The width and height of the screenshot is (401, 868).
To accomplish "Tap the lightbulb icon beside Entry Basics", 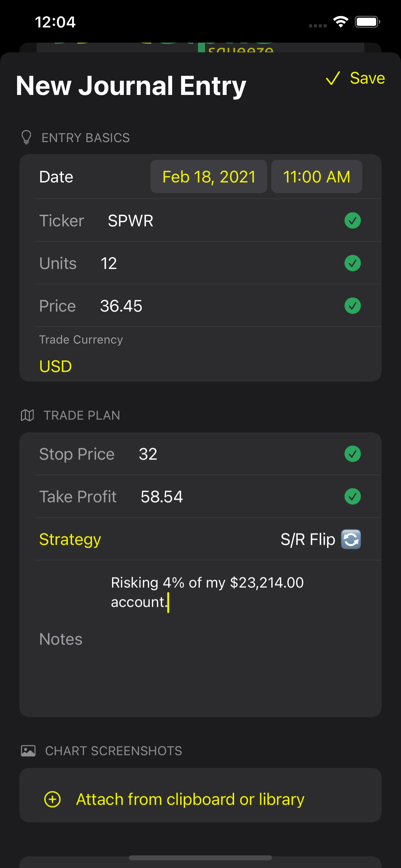I will [26, 138].
